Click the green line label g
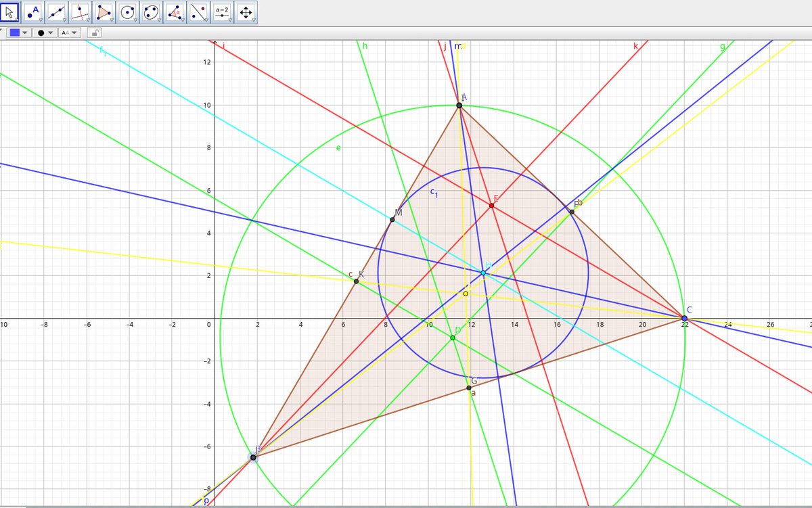The image size is (812, 508). pyautogui.click(x=723, y=46)
